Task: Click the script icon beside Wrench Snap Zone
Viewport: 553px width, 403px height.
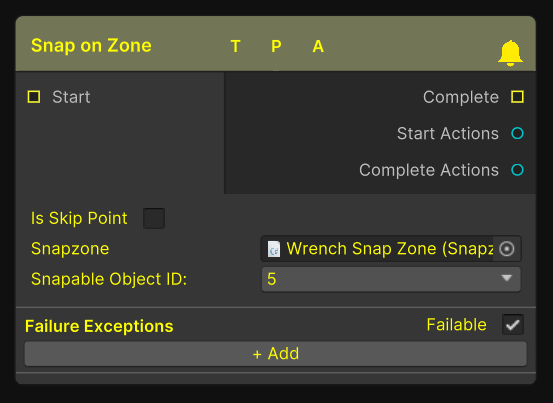Action: (274, 249)
